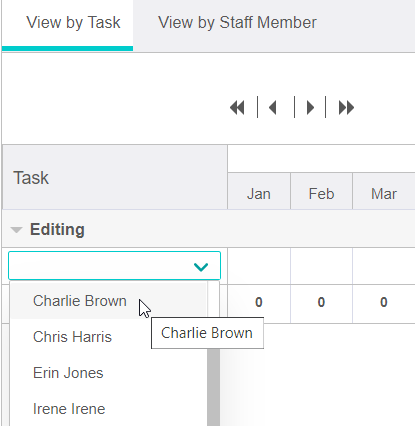Open the staff member dropdown chevron
415x426 pixels.
[201, 266]
